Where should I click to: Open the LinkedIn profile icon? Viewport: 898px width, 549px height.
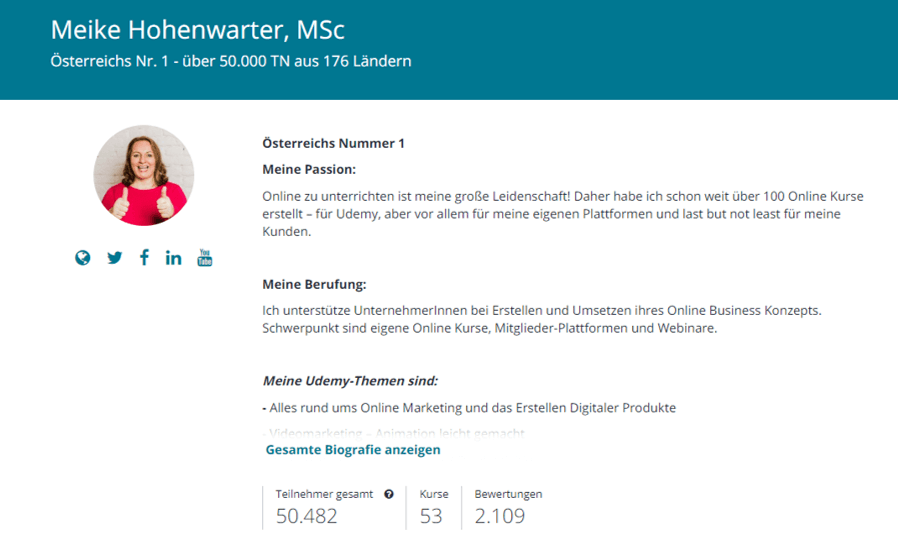pos(174,258)
